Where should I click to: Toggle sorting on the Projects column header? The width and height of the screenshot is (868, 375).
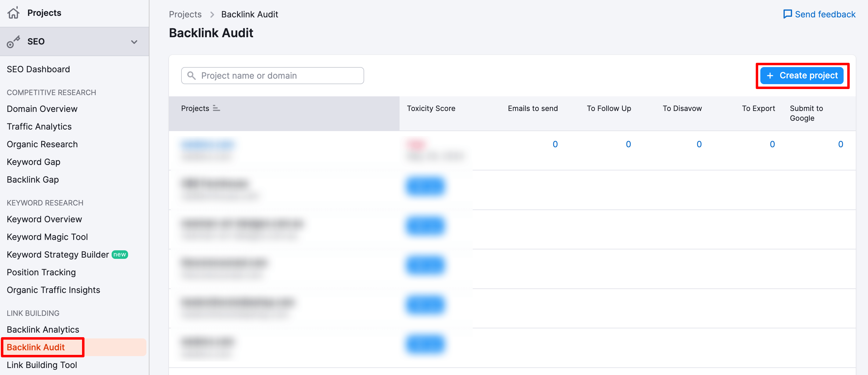click(x=216, y=109)
